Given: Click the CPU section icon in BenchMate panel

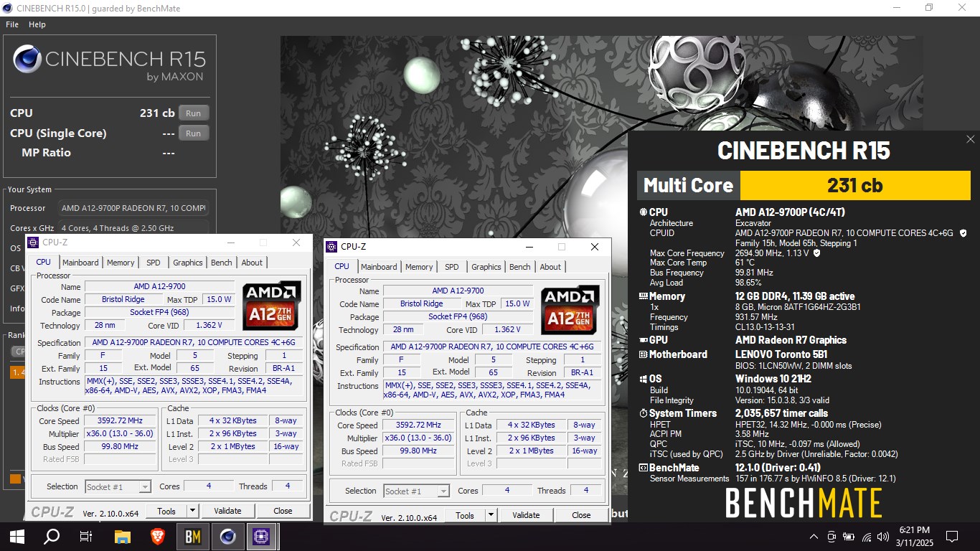Looking at the screenshot, I should (x=643, y=212).
